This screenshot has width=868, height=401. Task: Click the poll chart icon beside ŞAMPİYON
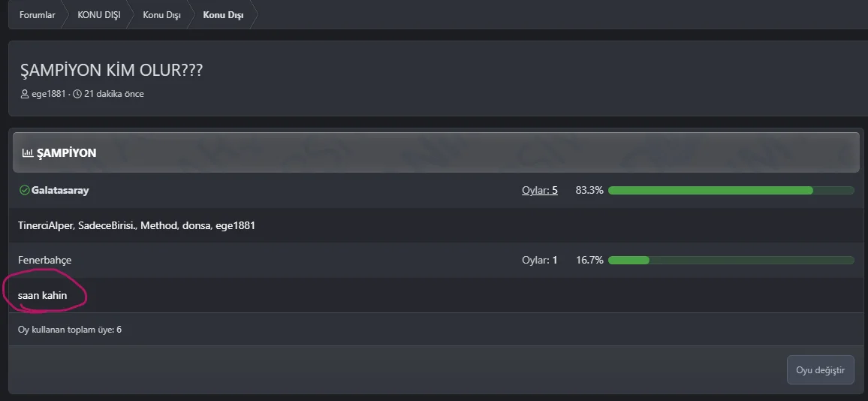coord(28,153)
